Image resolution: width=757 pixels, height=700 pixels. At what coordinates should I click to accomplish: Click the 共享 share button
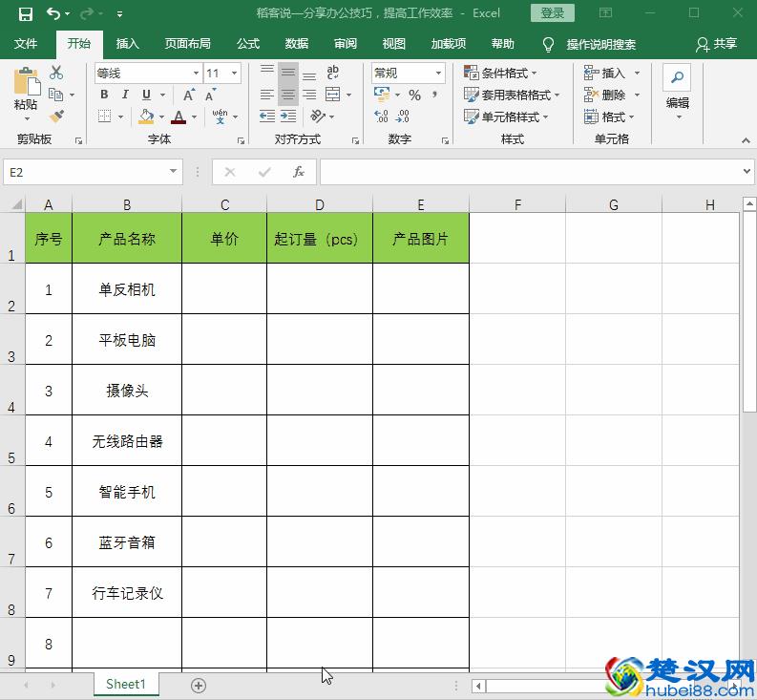(x=717, y=44)
